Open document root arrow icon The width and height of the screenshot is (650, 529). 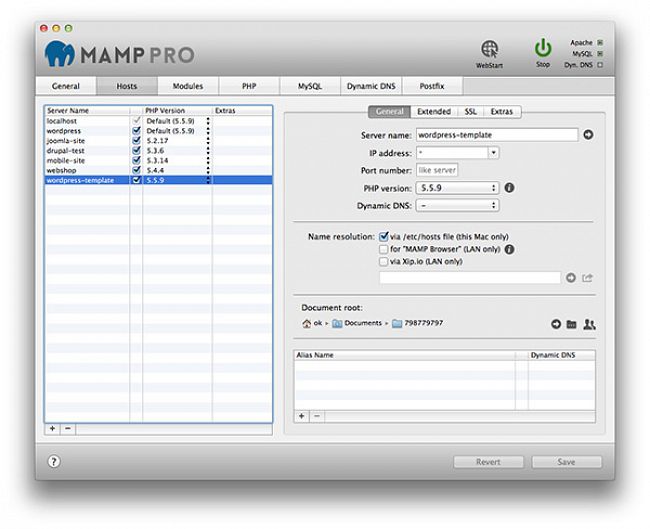point(556,324)
